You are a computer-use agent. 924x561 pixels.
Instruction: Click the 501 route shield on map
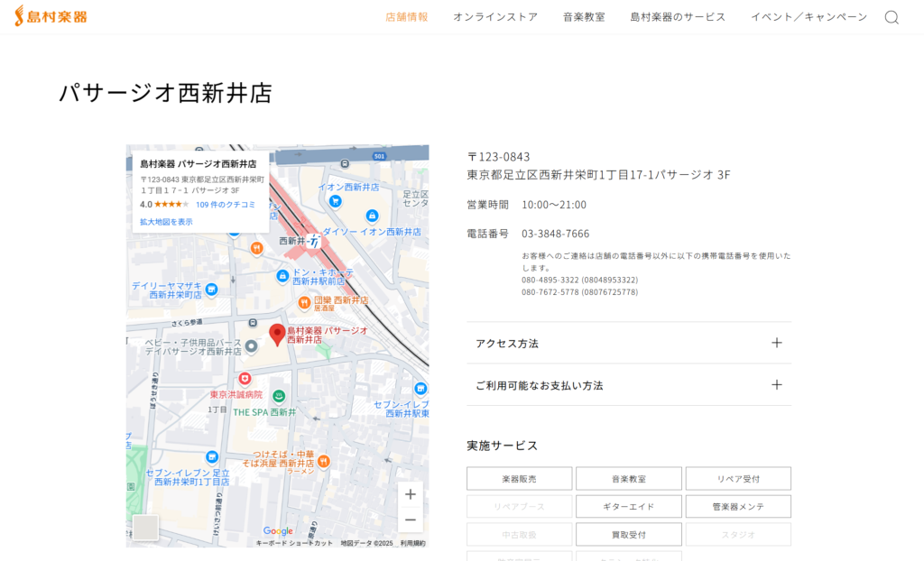click(x=379, y=156)
